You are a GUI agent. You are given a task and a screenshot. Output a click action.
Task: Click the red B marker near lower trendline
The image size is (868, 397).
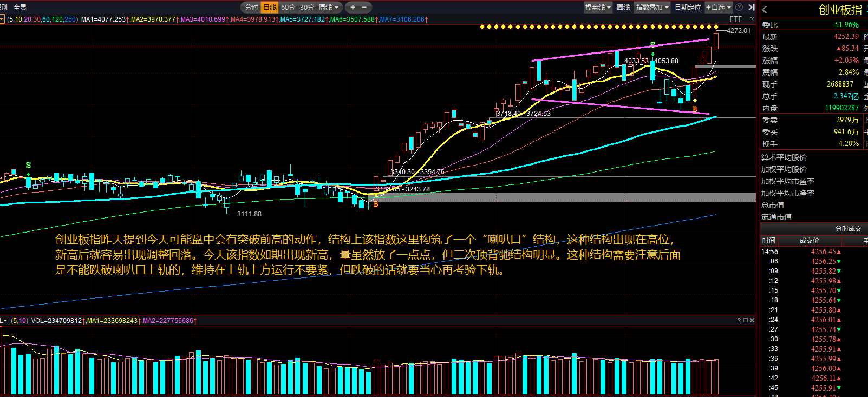(695, 109)
